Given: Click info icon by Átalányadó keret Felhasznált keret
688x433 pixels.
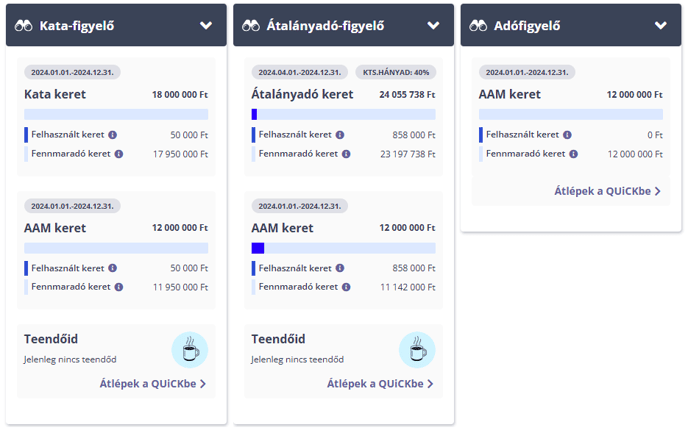Looking at the screenshot, I should 340,134.
